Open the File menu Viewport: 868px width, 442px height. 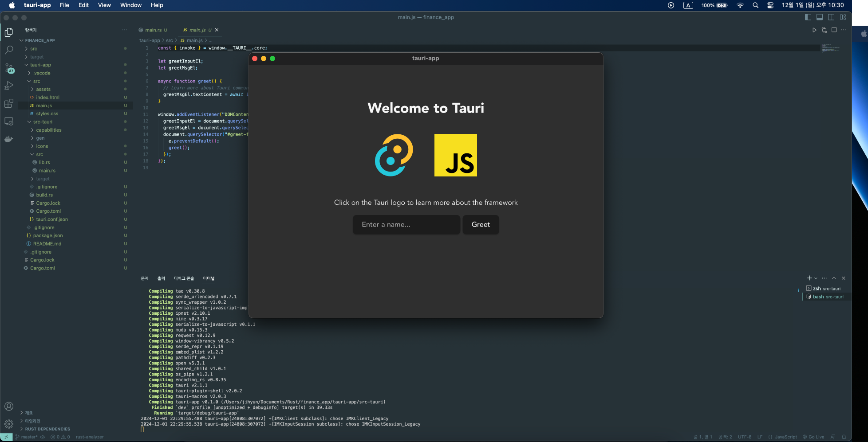pos(64,5)
